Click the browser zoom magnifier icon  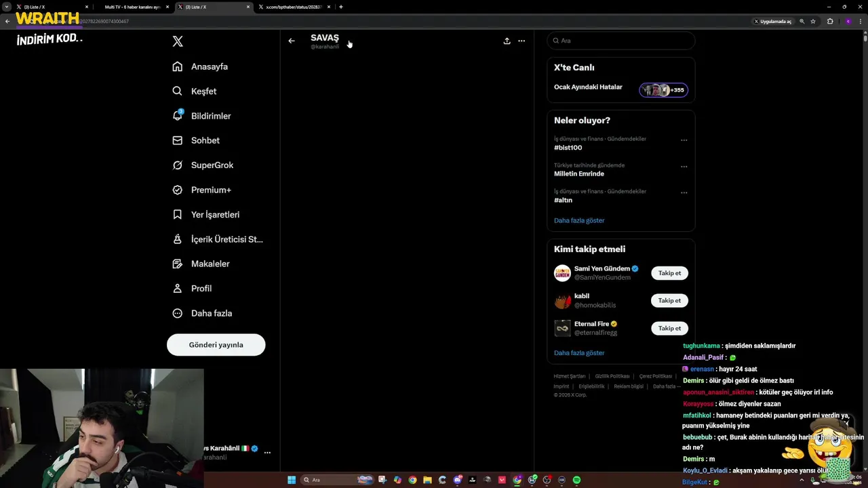coord(802,21)
